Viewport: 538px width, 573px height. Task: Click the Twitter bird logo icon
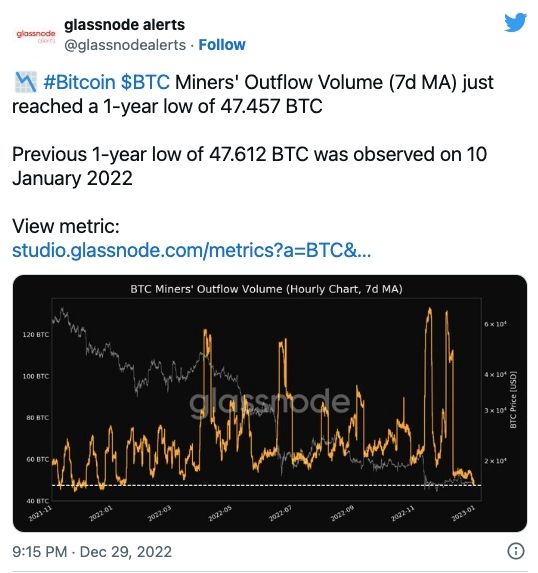coord(515,23)
